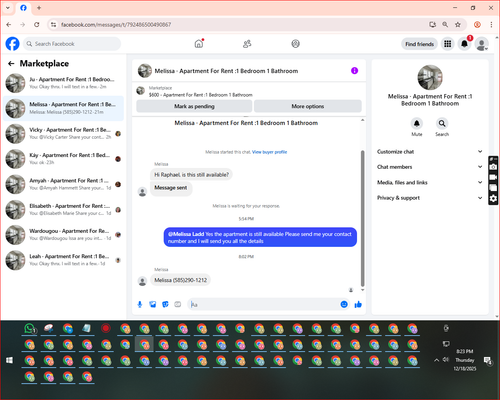Open WhatsApp from the taskbar
Image resolution: width=500 pixels, height=400 pixels.
30,329
